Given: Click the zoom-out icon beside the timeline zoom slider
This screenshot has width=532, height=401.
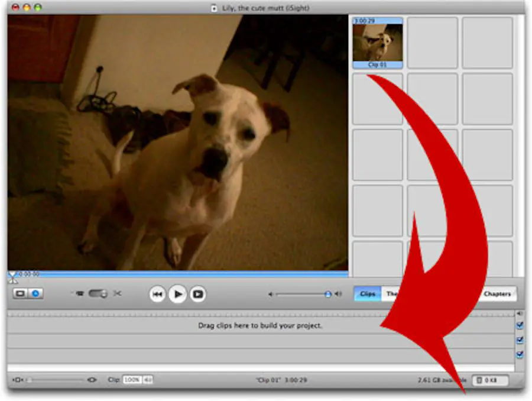Looking at the screenshot, I should point(18,380).
